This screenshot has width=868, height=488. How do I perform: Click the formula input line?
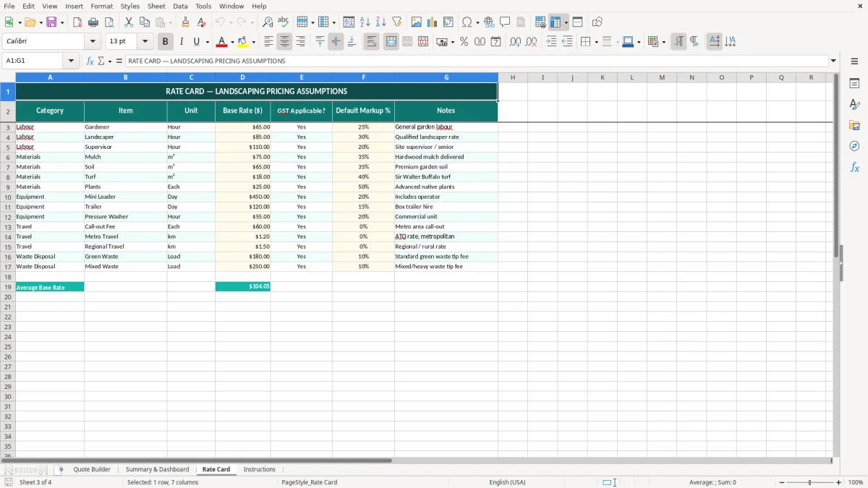coord(477,61)
